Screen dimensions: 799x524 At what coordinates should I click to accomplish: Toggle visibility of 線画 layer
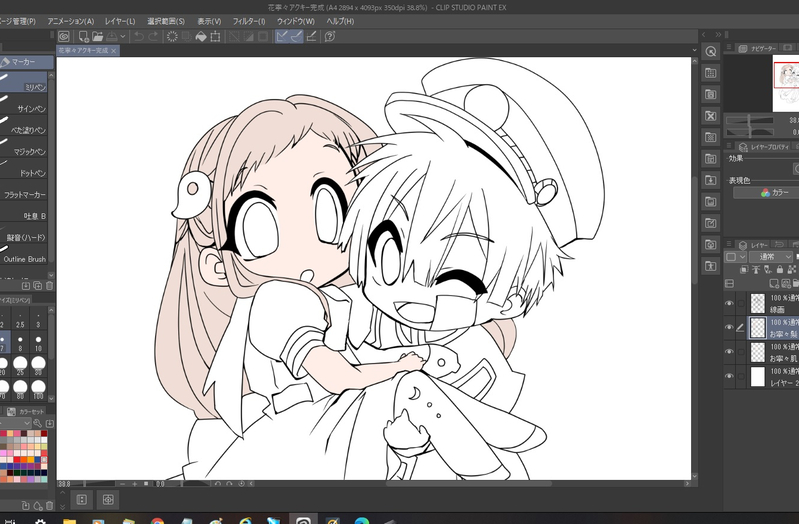click(x=729, y=303)
